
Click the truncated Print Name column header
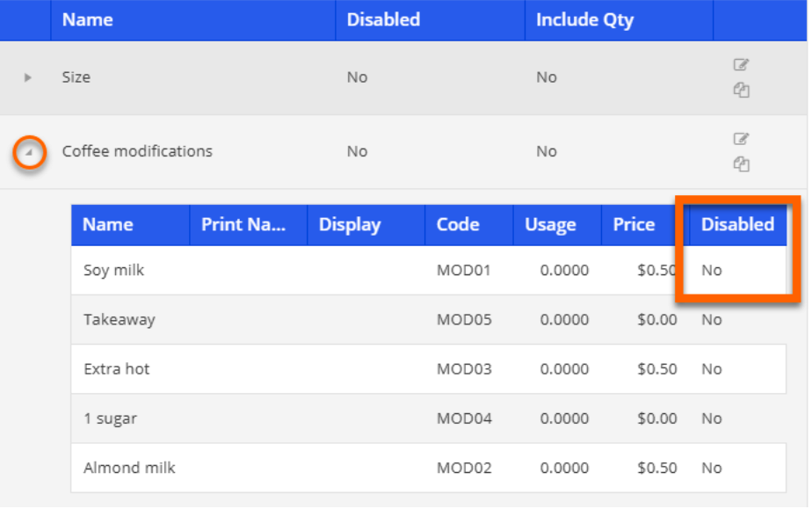[243, 224]
